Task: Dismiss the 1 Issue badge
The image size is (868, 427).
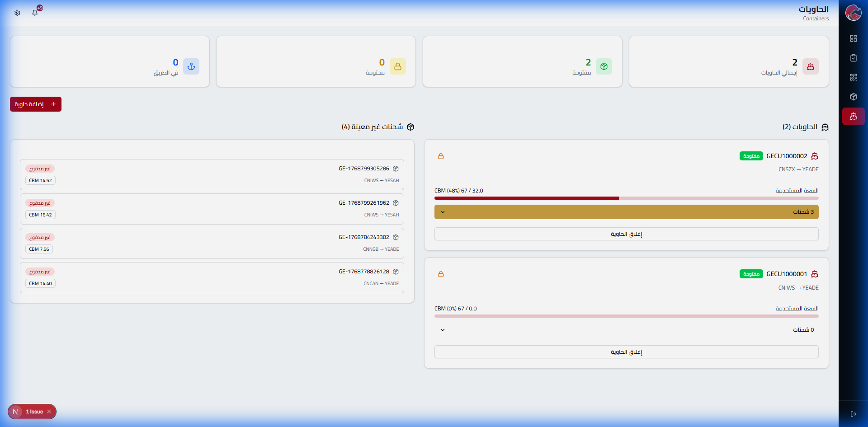Action: [49, 412]
